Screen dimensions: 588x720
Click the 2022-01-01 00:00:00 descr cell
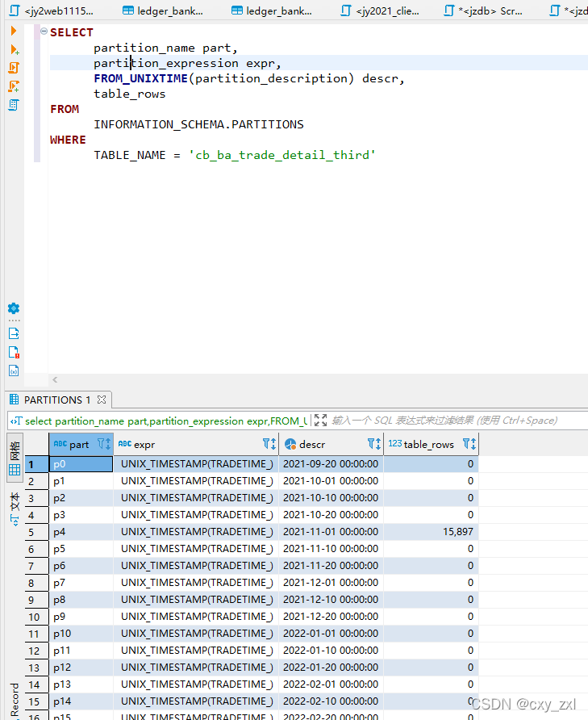click(331, 634)
